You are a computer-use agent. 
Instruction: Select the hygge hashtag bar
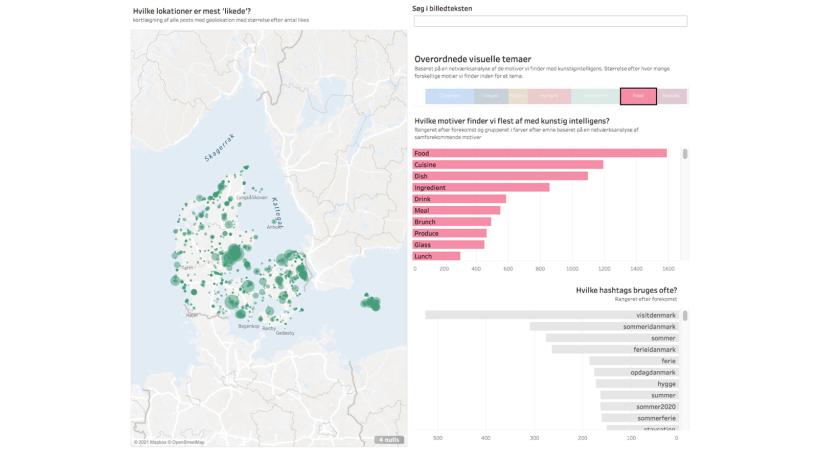point(637,384)
